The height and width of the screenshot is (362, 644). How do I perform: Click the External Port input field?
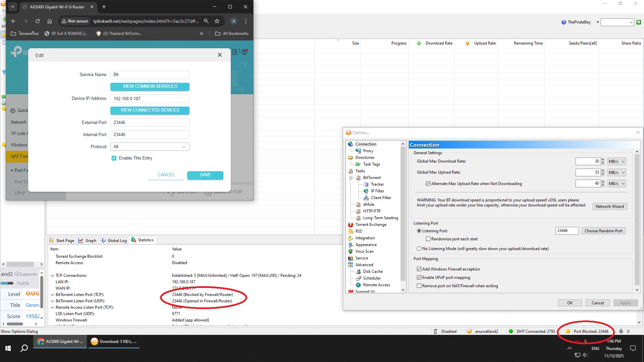(150, 123)
